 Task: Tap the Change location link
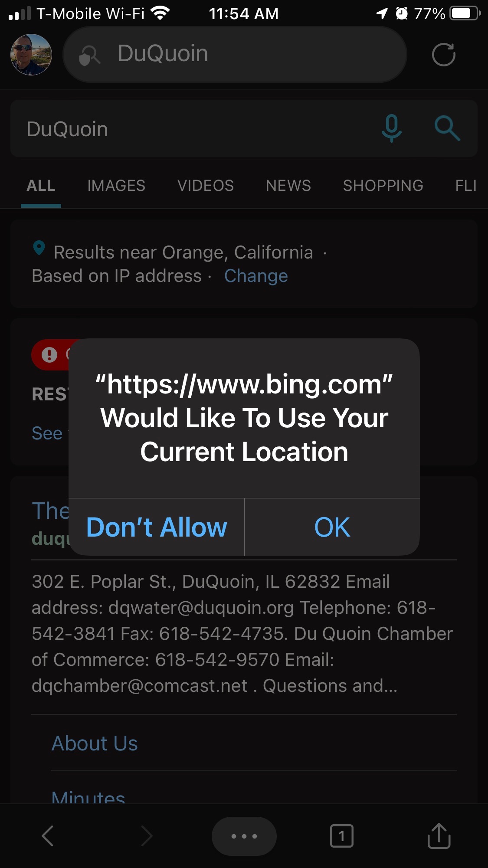pyautogui.click(x=256, y=276)
